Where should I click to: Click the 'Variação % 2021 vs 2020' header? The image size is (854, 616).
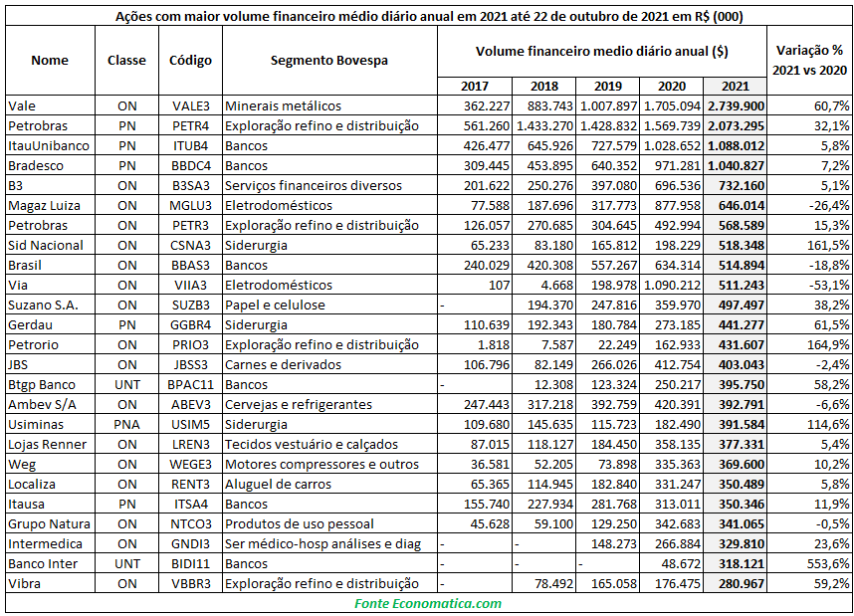tap(809, 60)
